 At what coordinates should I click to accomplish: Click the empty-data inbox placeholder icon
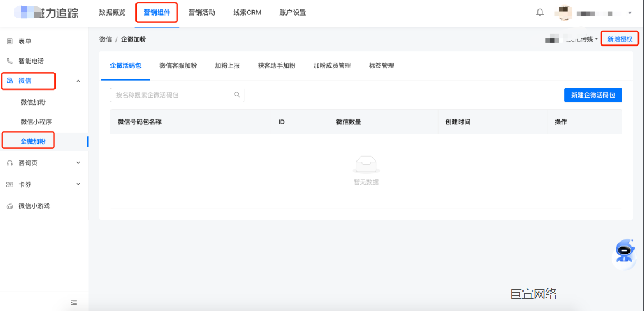(x=366, y=164)
